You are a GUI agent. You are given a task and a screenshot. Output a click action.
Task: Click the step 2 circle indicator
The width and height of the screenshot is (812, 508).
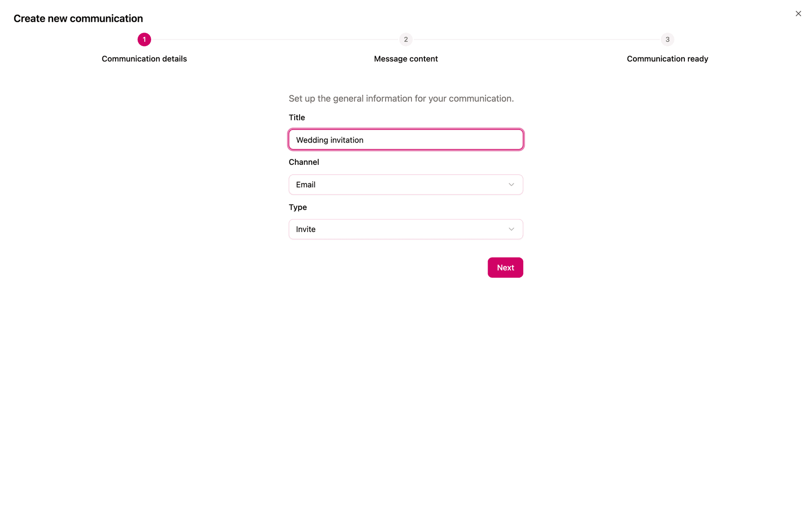[x=406, y=40]
